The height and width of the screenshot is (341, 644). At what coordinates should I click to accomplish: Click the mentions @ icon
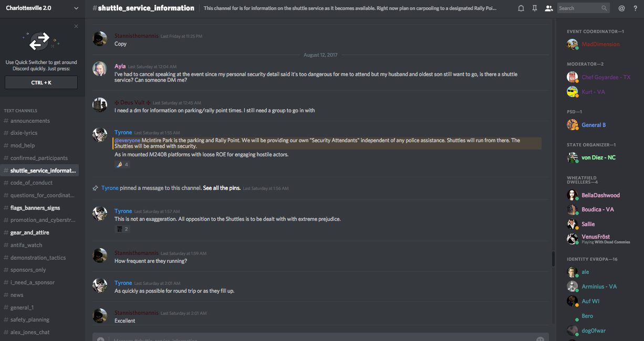coord(621,8)
